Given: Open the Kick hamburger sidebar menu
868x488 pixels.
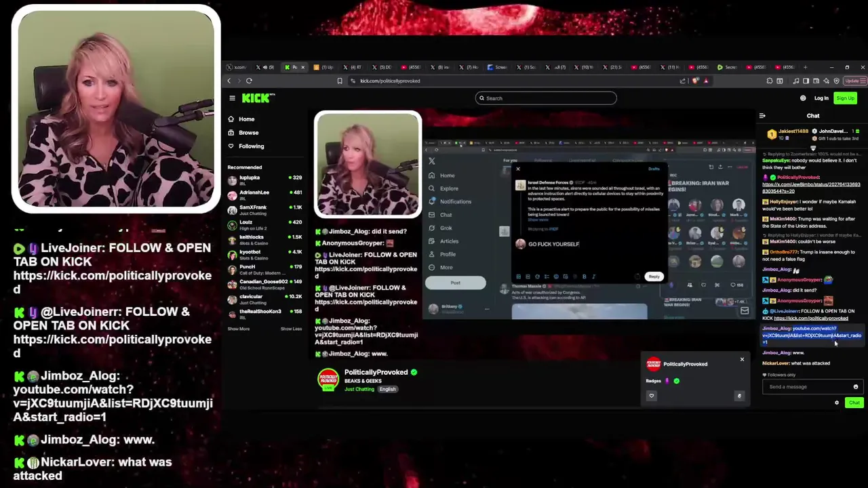Looking at the screenshot, I should 232,98.
